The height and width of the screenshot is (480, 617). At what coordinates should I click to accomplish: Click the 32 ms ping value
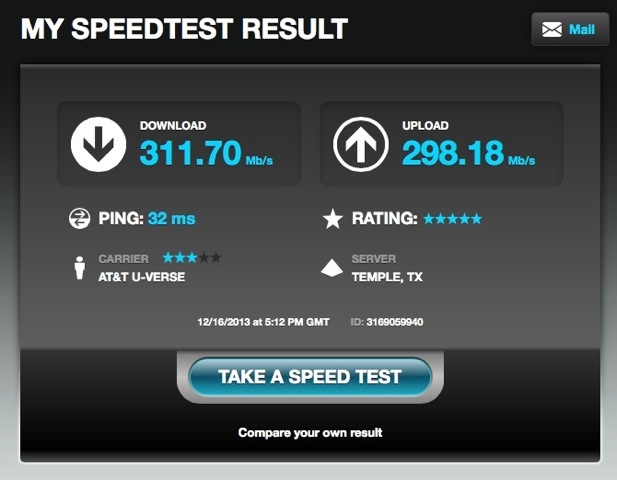[172, 218]
